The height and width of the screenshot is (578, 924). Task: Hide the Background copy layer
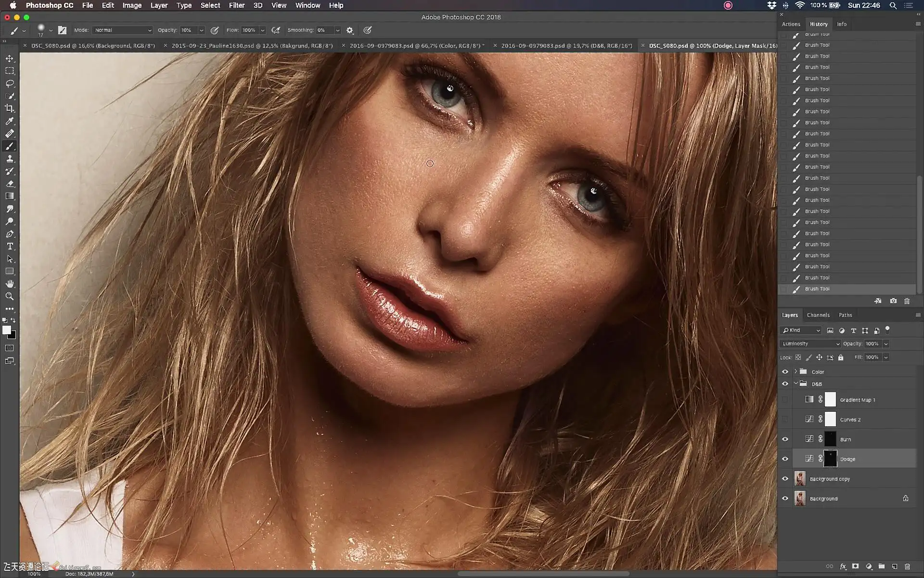(x=785, y=479)
